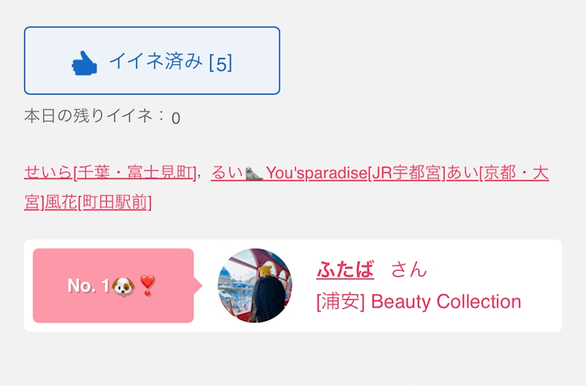Click the さん honorific text
Image resolution: width=586 pixels, height=392 pixels.
409,269
